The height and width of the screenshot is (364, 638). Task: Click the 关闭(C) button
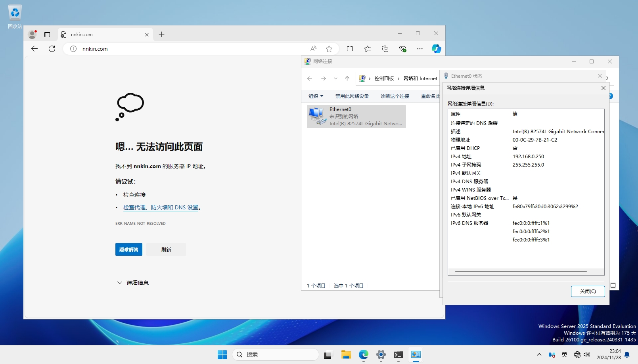[x=588, y=291]
